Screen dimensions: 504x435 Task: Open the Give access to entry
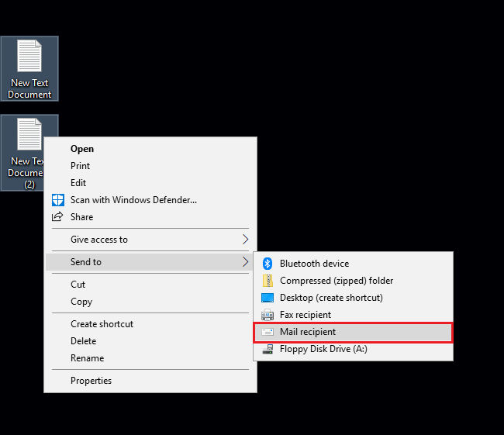coord(150,240)
